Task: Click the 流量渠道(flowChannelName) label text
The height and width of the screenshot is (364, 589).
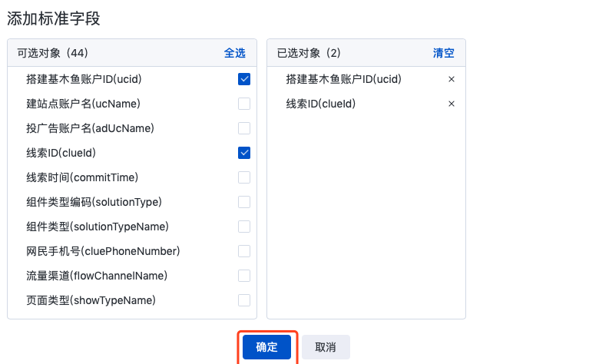Action: click(x=97, y=276)
